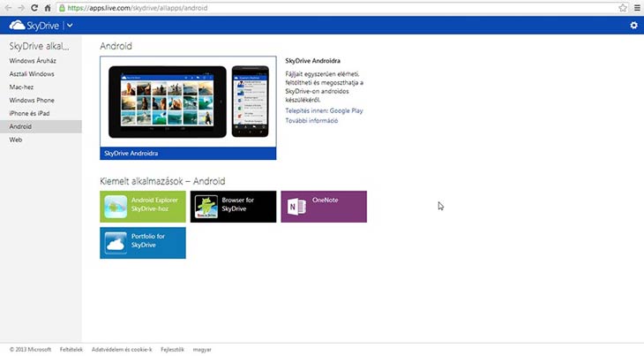
Task: Open Portfolio for SkyDrive tile
Action: 143,242
